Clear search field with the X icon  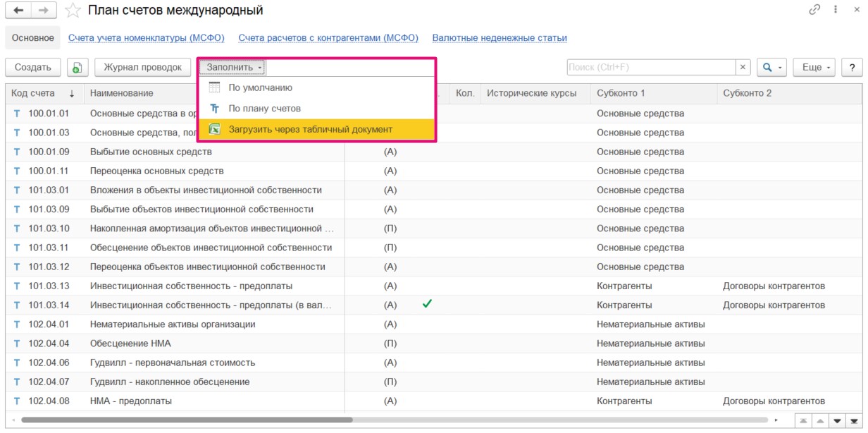743,68
